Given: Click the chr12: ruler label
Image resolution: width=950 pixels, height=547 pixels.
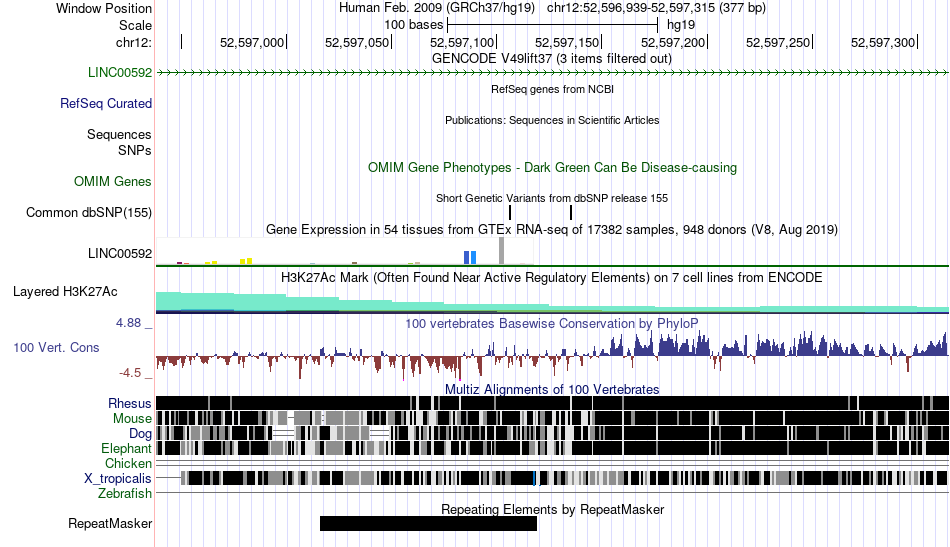Looking at the screenshot, I should click(x=134, y=42).
